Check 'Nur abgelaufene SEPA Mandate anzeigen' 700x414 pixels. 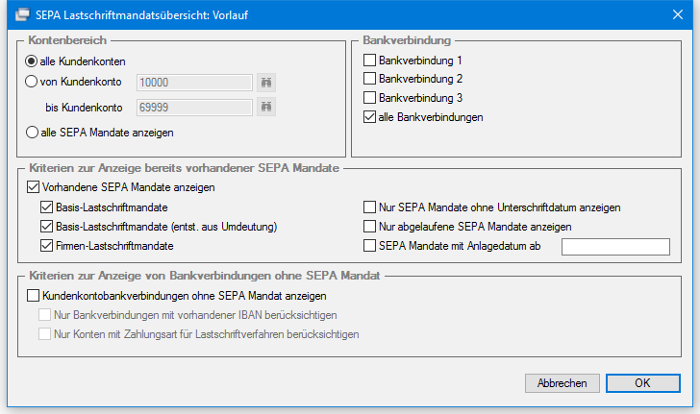tap(369, 226)
